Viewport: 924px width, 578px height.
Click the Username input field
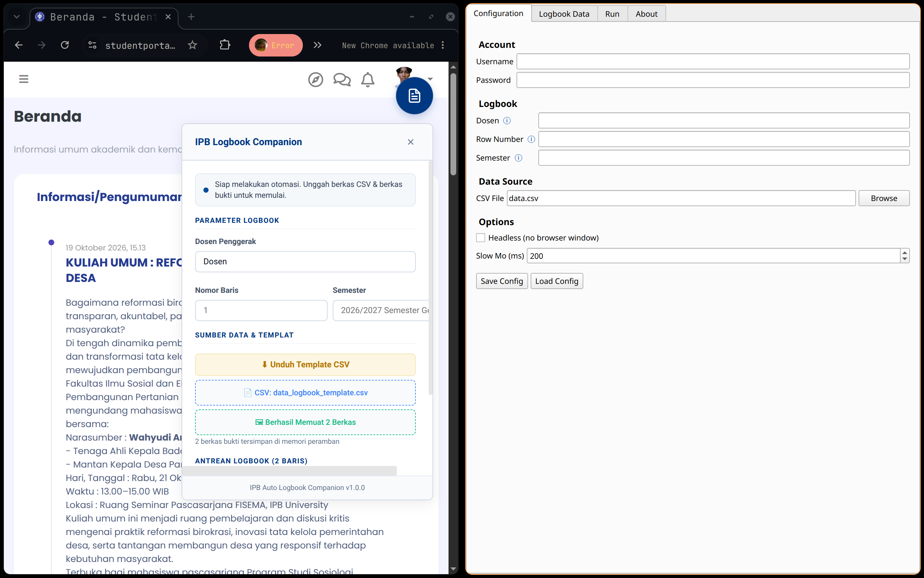tap(713, 61)
